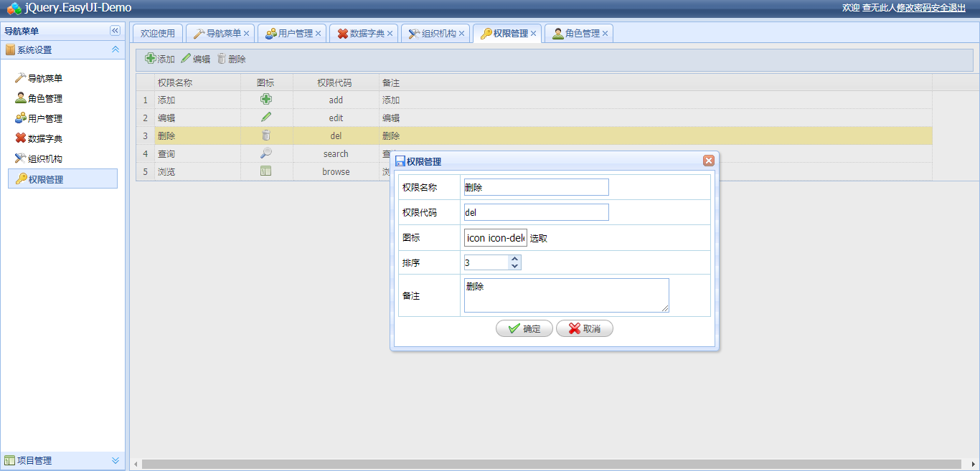Click the 图标 column header

tap(266, 82)
